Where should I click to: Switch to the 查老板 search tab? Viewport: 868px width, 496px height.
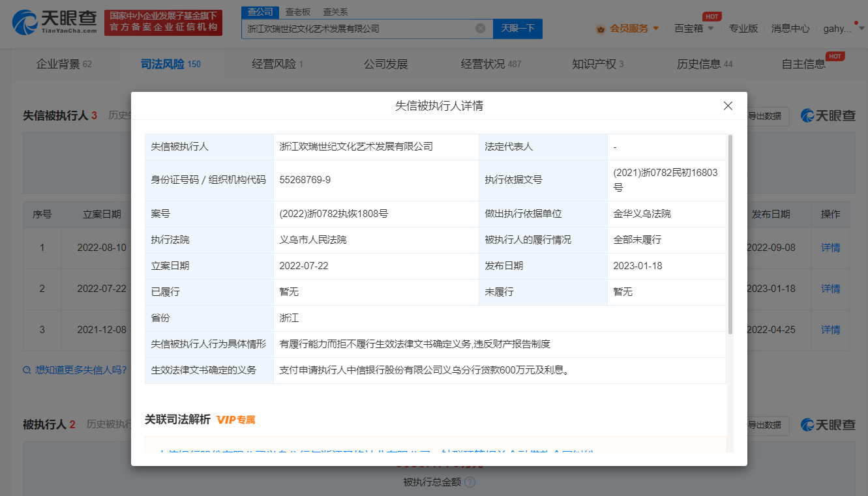[x=298, y=12]
